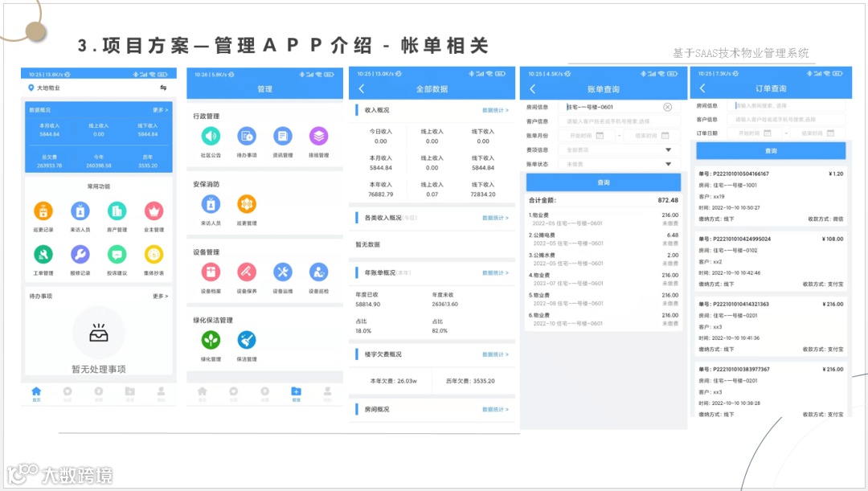Select home tab in 管理 screen bottom bar

[202, 394]
